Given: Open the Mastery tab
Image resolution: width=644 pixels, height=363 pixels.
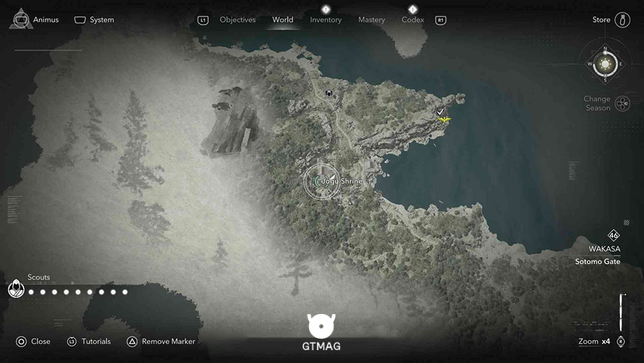Looking at the screenshot, I should 372,20.
